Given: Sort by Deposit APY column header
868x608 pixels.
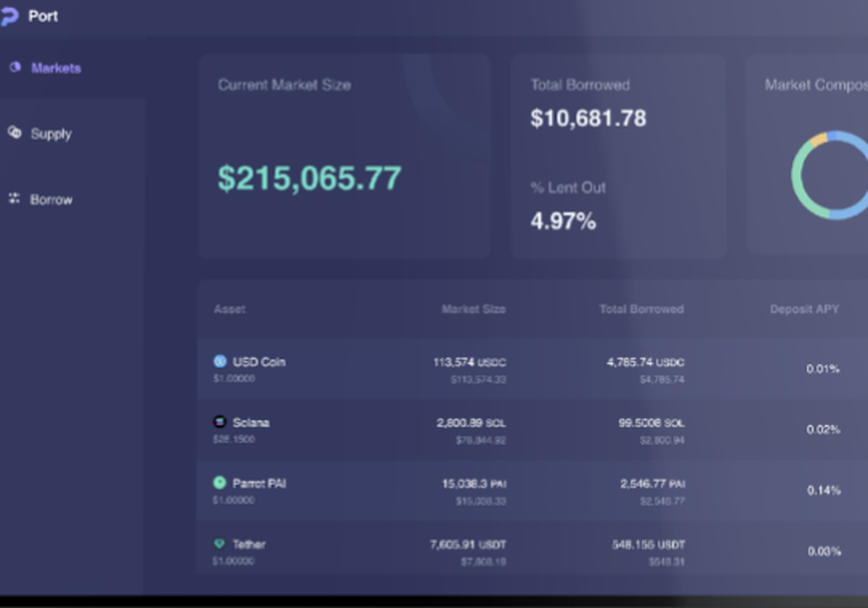Looking at the screenshot, I should pyautogui.click(x=805, y=309).
